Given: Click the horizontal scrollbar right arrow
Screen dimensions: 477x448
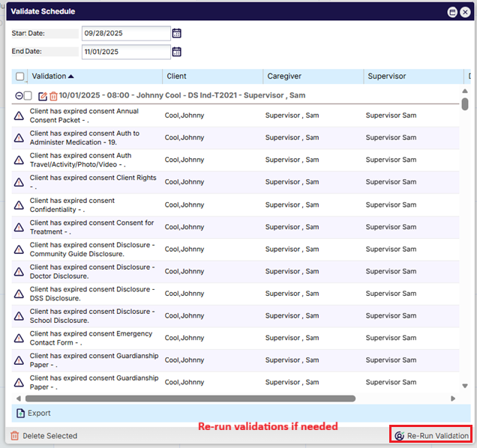Looking at the screenshot, I should coord(453,399).
